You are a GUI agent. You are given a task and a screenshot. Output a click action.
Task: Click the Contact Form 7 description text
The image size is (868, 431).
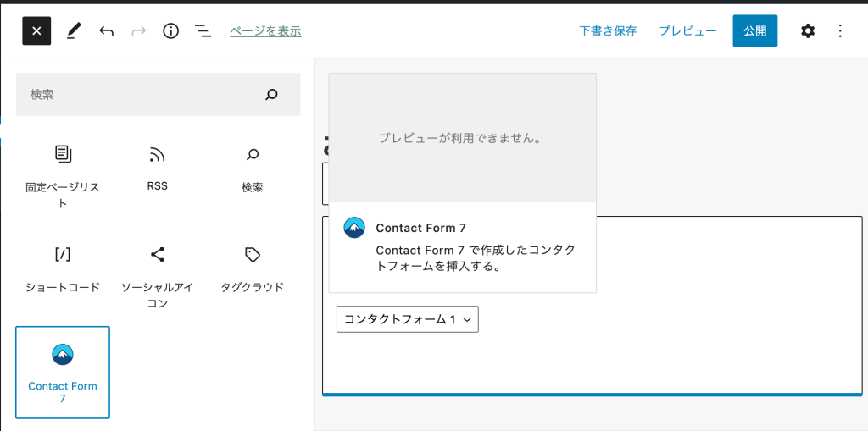[x=476, y=258]
